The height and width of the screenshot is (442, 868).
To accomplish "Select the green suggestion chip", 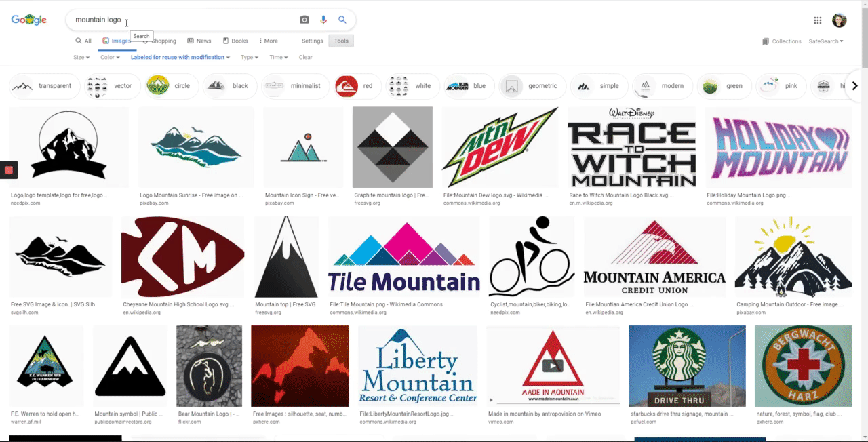I will 724,86.
